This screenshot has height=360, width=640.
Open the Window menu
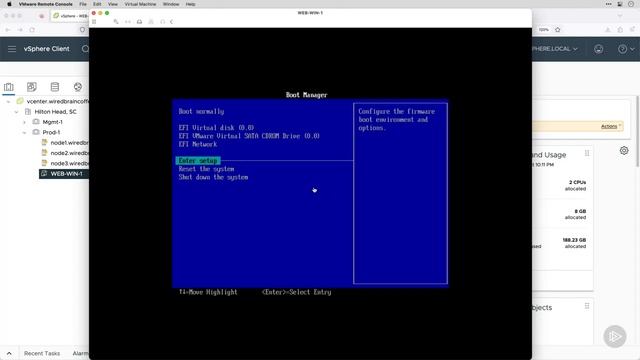tap(171, 4)
